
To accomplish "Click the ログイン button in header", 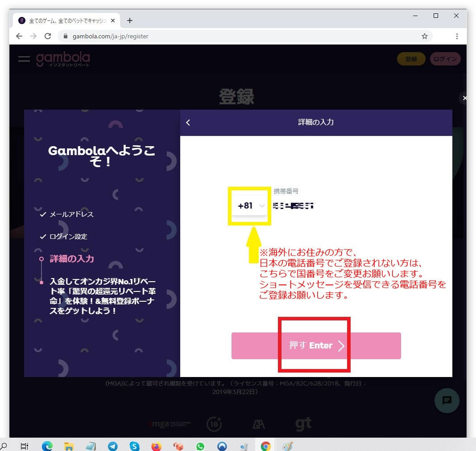I will [x=445, y=59].
